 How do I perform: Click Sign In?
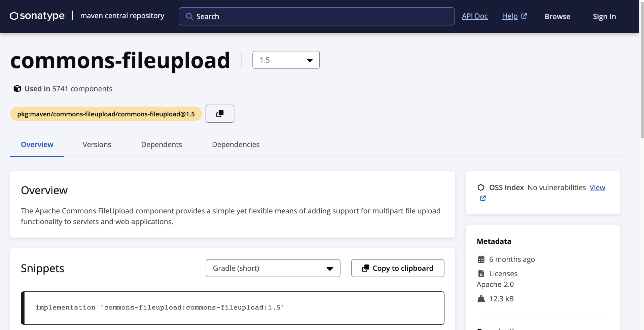(604, 16)
